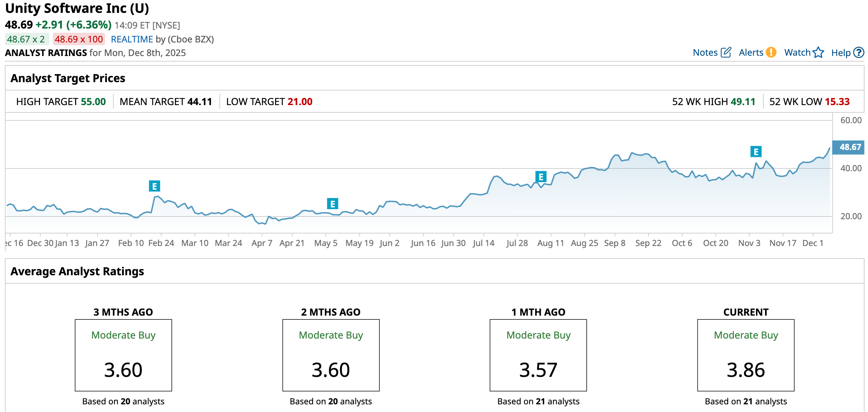This screenshot has height=412, width=868.
Task: Select the Current 3.86 rating box
Action: [746, 355]
